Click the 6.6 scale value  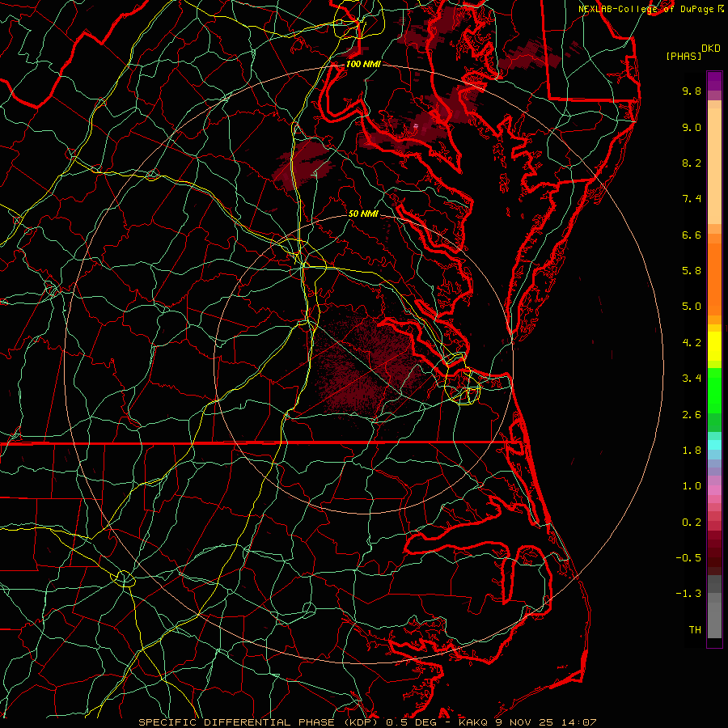point(692,235)
